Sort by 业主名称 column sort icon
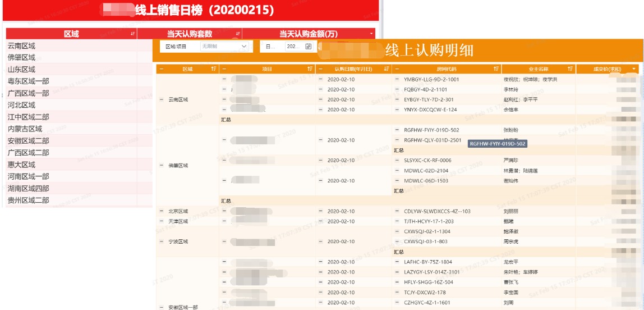 570,69
